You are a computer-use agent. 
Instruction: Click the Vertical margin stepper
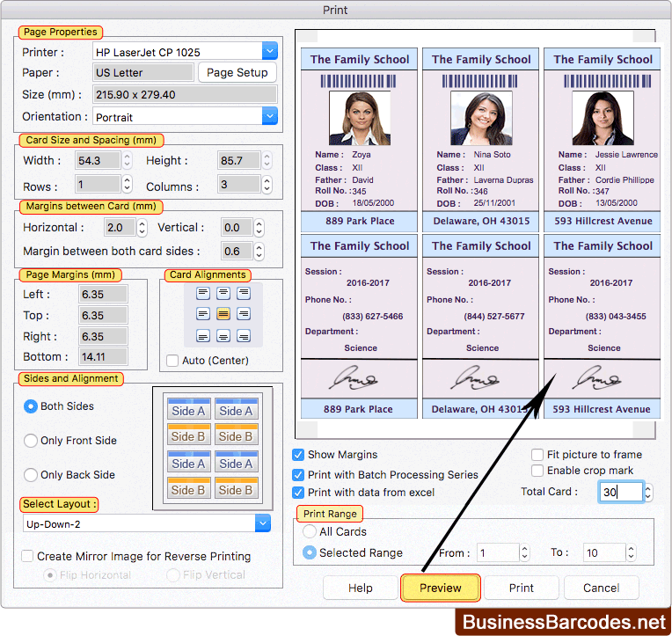coord(259,228)
